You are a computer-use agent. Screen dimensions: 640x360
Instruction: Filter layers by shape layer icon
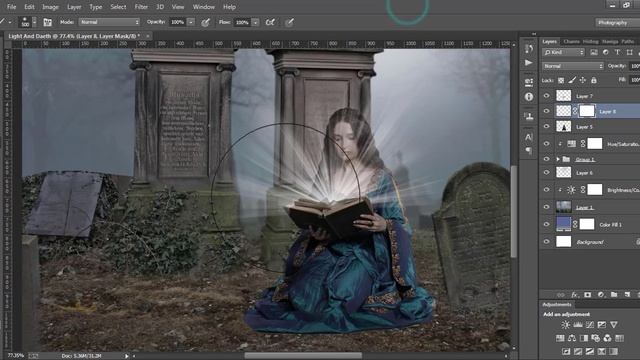pyautogui.click(x=629, y=52)
